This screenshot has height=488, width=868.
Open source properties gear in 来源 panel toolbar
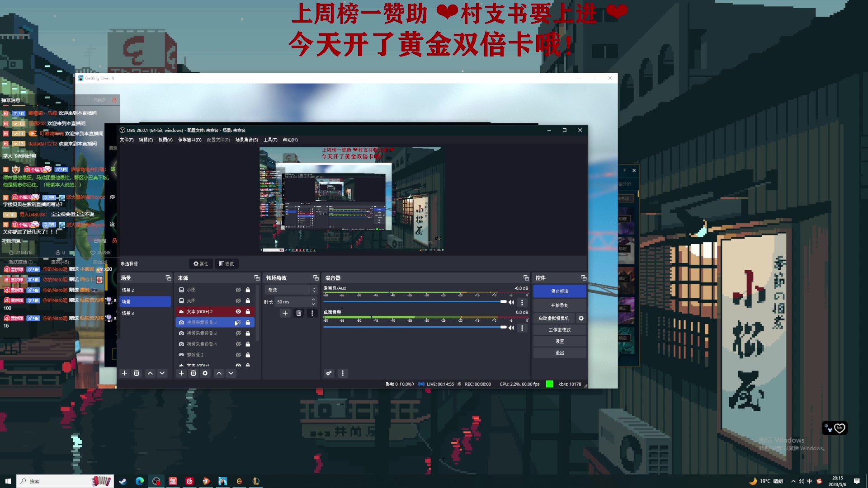(205, 373)
